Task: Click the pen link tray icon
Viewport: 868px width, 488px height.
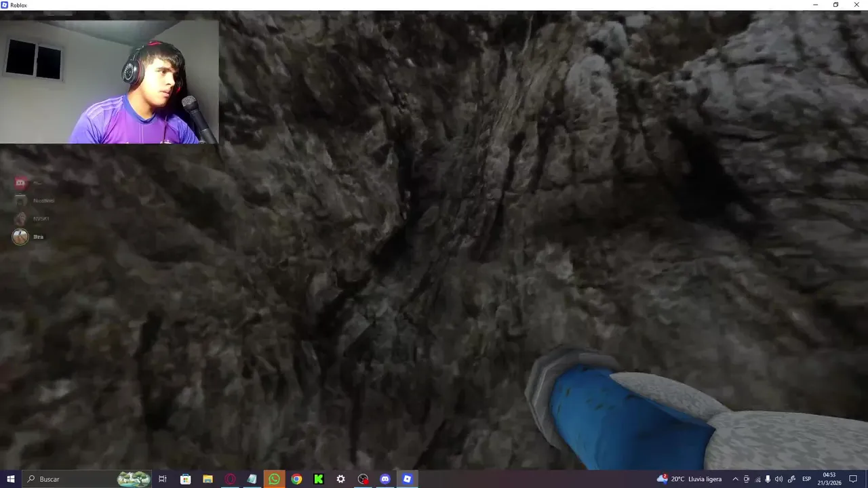Action: click(791, 479)
